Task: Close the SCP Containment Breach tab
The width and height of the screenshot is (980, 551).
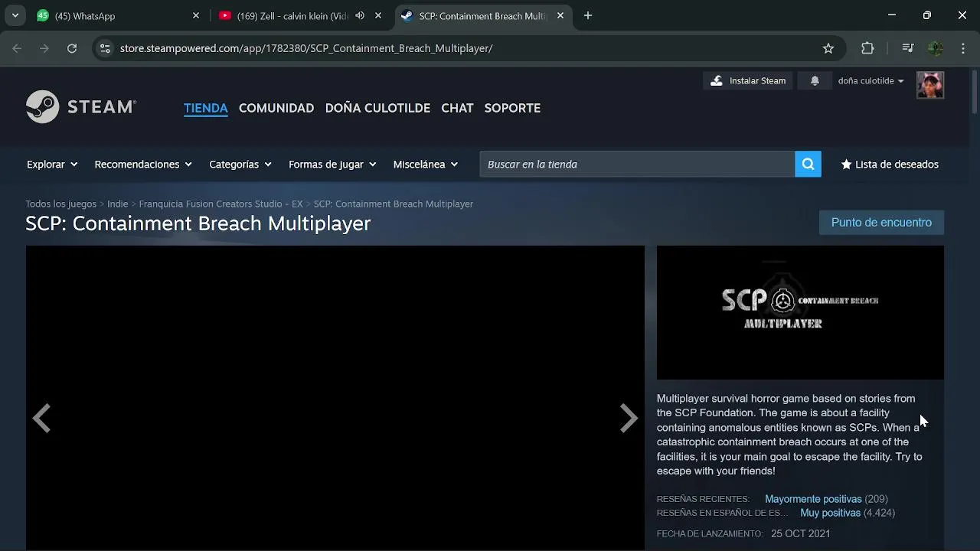Action: (560, 15)
